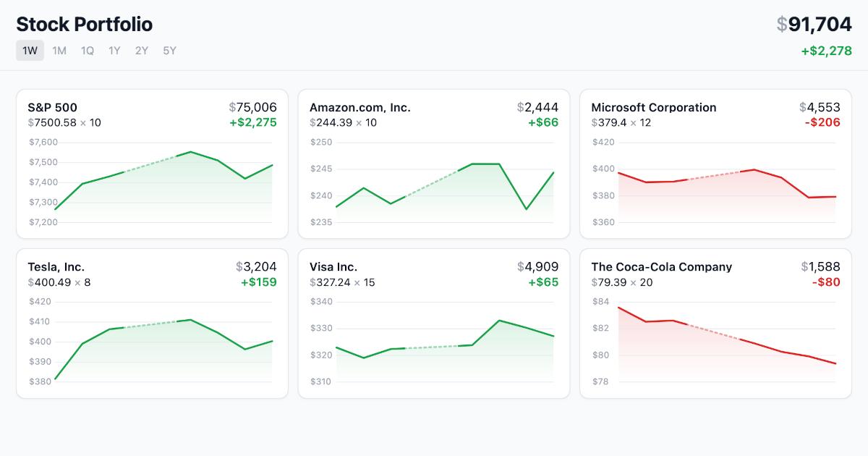Screen dimensions: 868x456
Task: Click the $7500.58 × 10 holding text
Action: coord(64,122)
